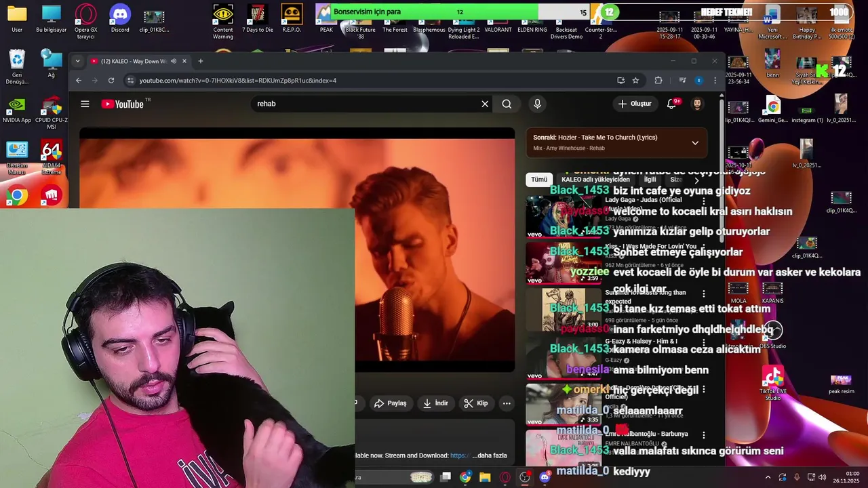Reload the YouTube page
The width and height of the screenshot is (868, 488).
[111, 80]
